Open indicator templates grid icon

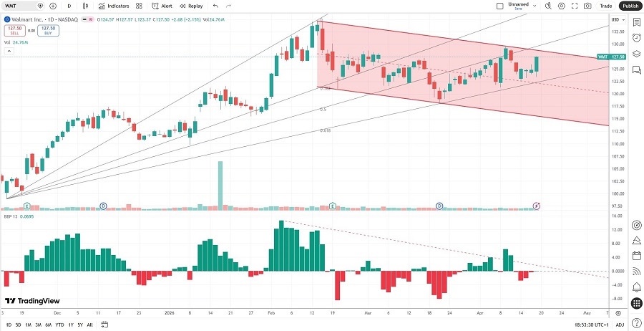[x=140, y=6]
